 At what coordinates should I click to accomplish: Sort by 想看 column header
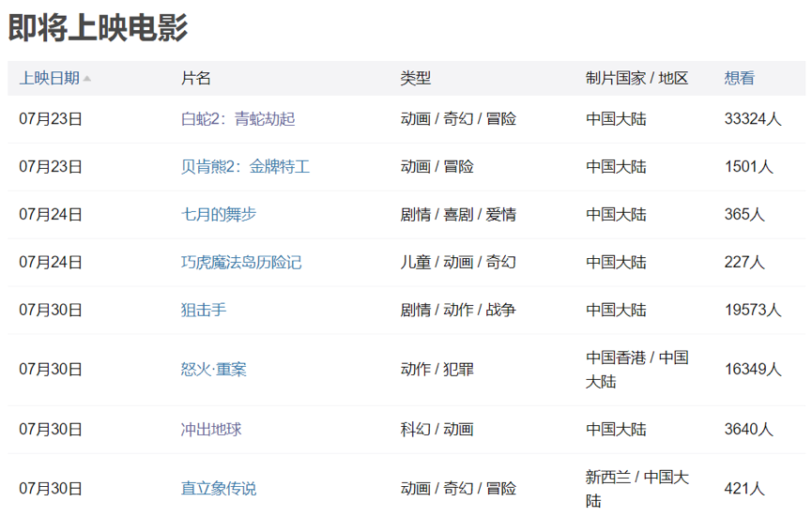(x=739, y=78)
